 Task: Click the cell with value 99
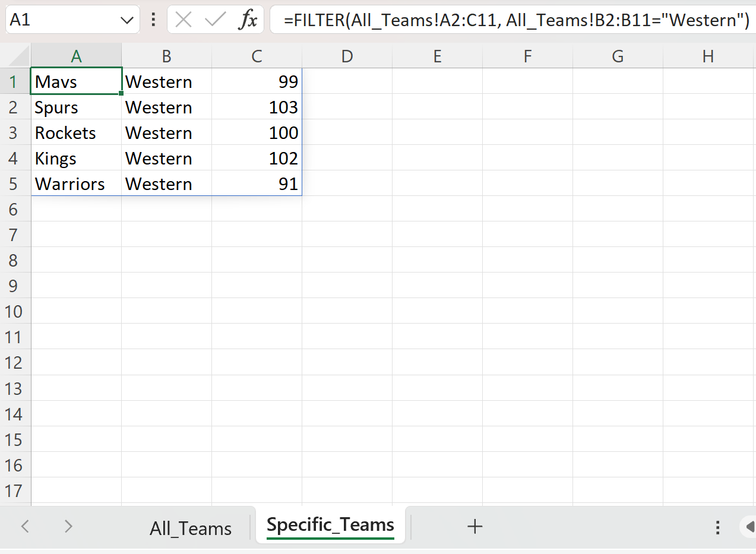pyautogui.click(x=257, y=81)
